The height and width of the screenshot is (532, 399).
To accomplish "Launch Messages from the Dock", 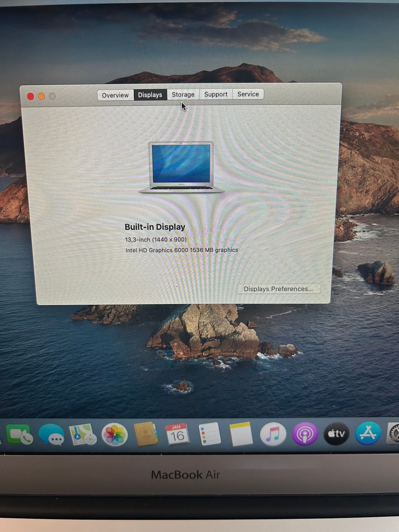I will coord(52,435).
